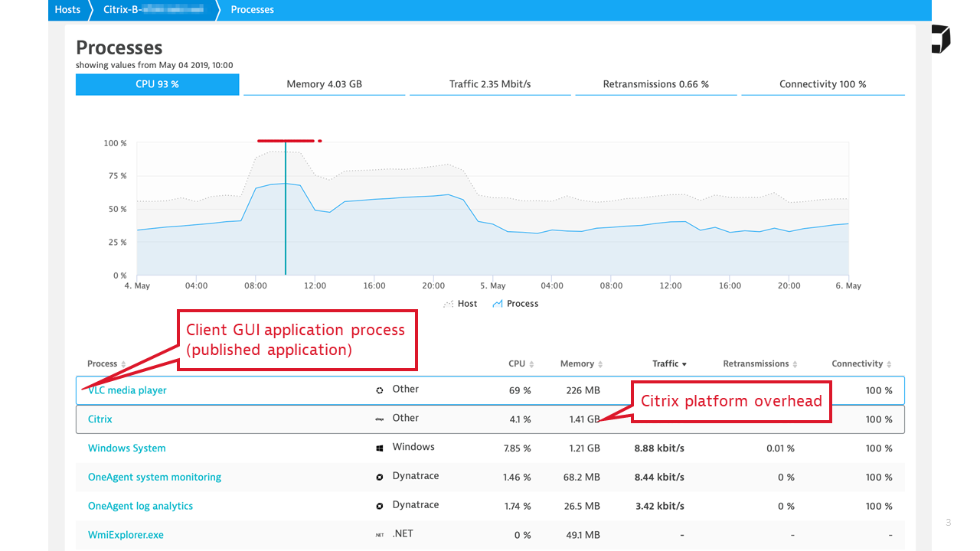Click the 1.21 GB memory value
The image size is (980, 551).
pos(584,448)
